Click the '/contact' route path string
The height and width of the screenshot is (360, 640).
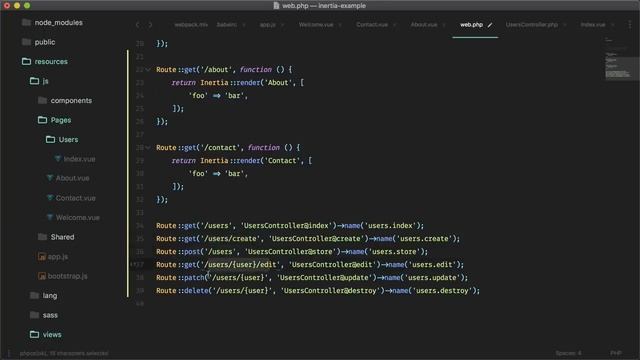tap(220, 147)
